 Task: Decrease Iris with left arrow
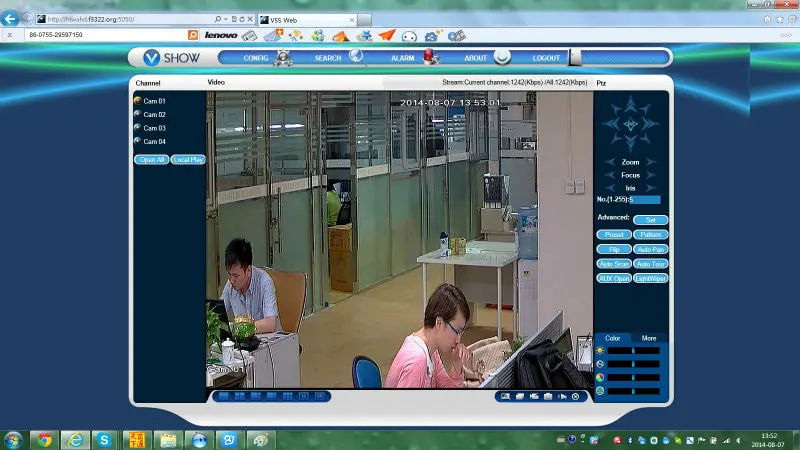pyautogui.click(x=611, y=188)
